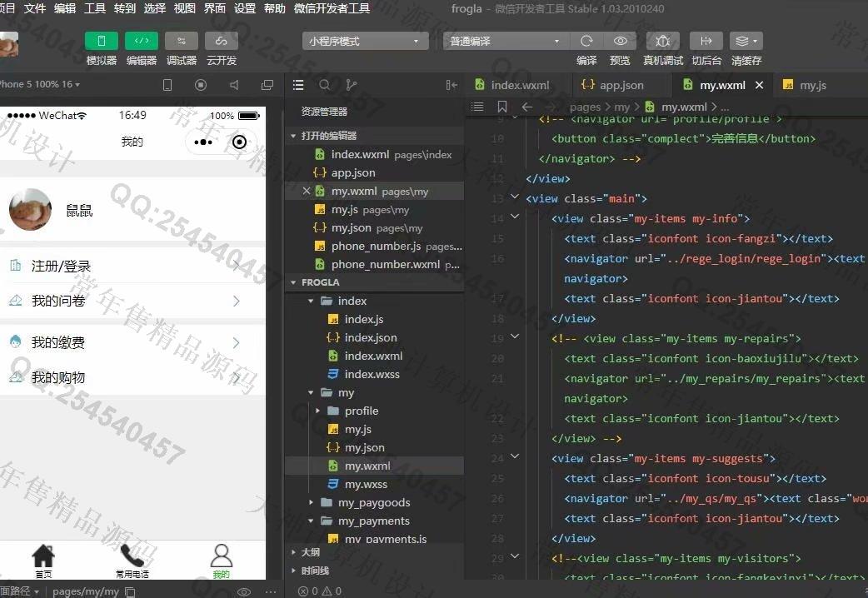Image resolution: width=868 pixels, height=598 pixels.
Task: Click the mini program close circle icon
Action: [239, 142]
